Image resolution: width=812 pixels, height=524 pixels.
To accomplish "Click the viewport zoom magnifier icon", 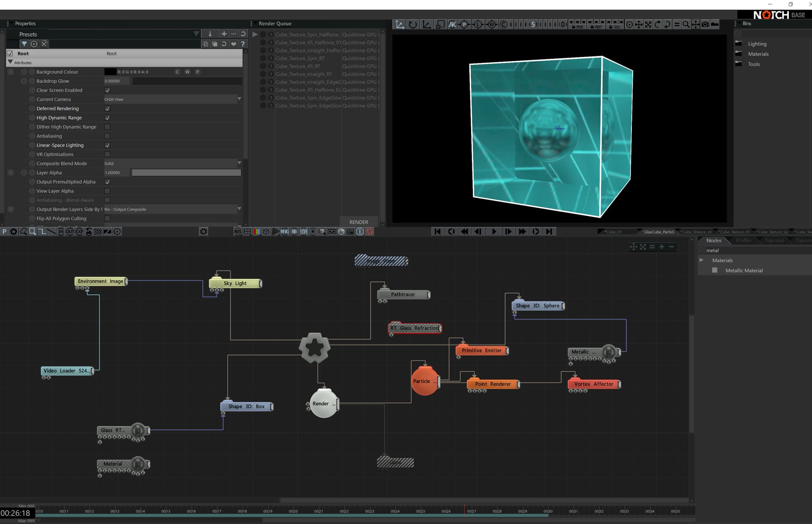I will click(x=686, y=25).
